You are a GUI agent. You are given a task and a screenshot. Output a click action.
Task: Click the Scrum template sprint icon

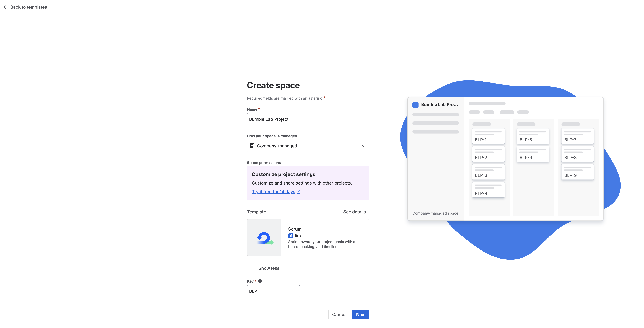point(265,238)
